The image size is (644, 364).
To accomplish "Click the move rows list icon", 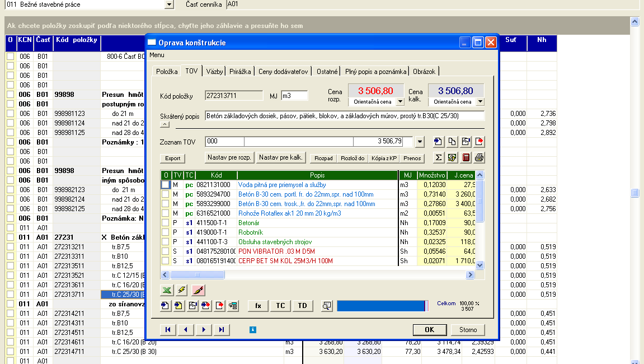I will pyautogui.click(x=233, y=306).
